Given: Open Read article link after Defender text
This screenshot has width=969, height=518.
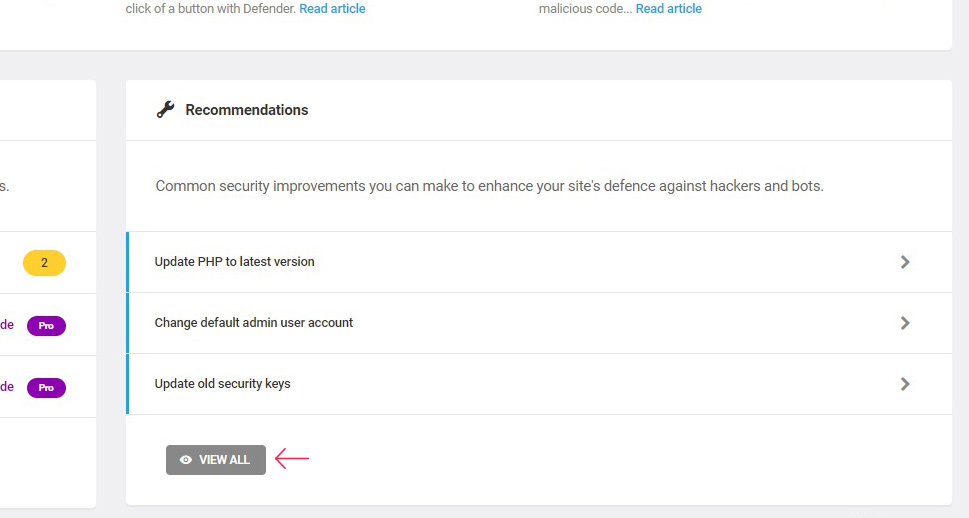Looking at the screenshot, I should click(332, 9).
